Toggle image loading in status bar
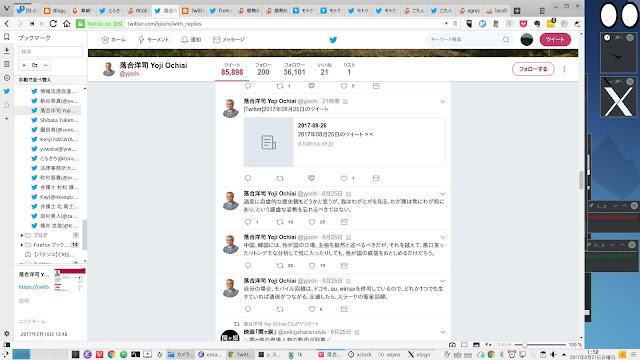Screen dimensions: 640x360 point(476,344)
